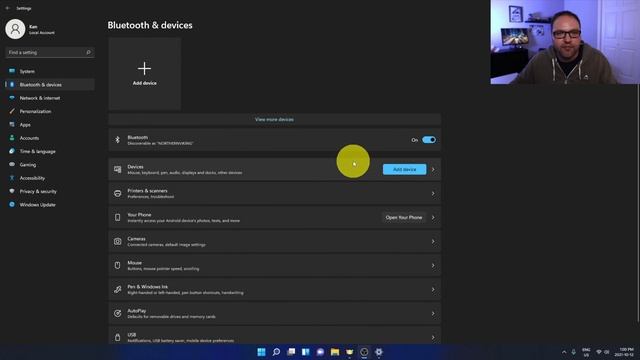Image resolution: width=640 pixels, height=360 pixels.
Task: Turn off the Bluetooth toggle
Action: pyautogui.click(x=429, y=140)
